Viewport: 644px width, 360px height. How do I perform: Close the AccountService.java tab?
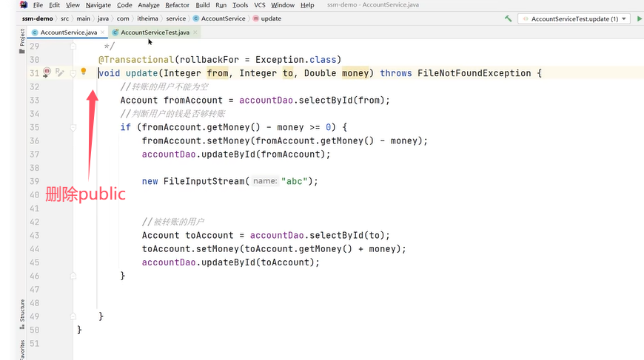103,33
